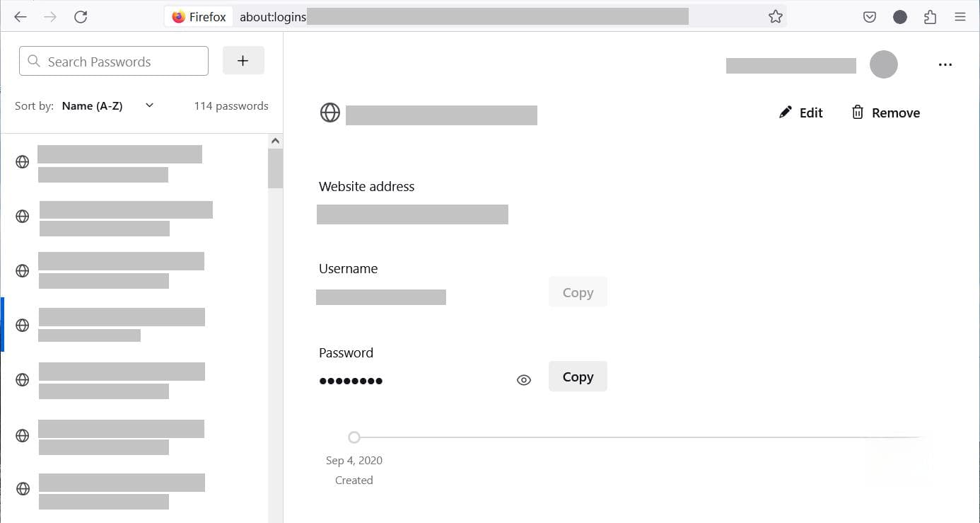Open the Firefox account toolbar icon
Image resolution: width=980 pixels, height=523 pixels.
(x=900, y=17)
